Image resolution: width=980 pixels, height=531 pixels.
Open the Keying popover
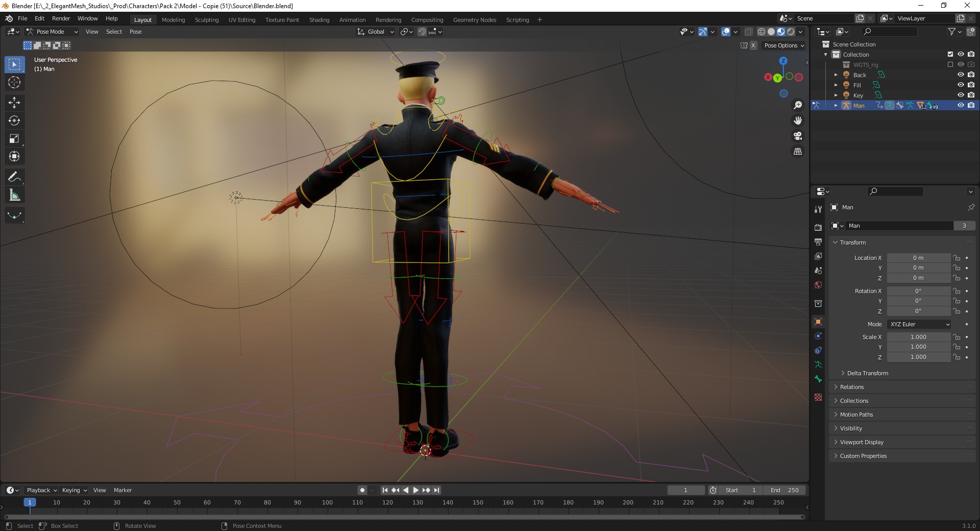point(74,490)
